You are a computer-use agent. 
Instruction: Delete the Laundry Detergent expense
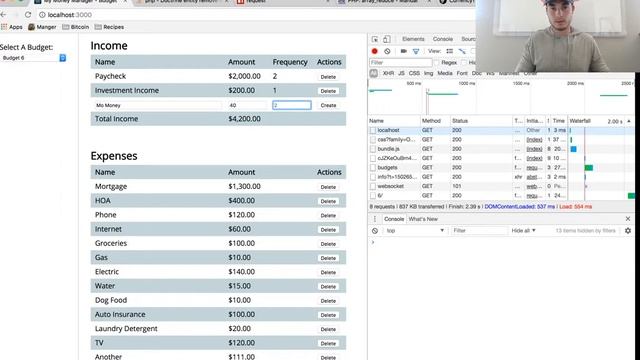328,329
